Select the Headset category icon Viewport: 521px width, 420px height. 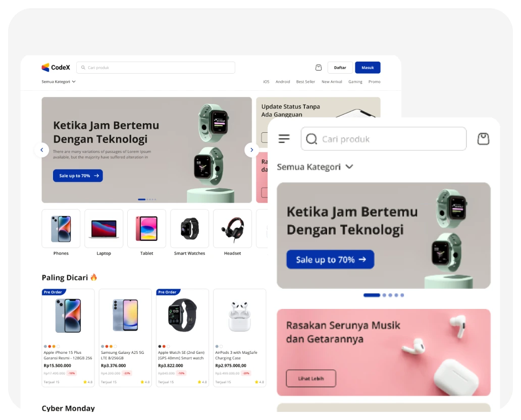click(x=232, y=229)
